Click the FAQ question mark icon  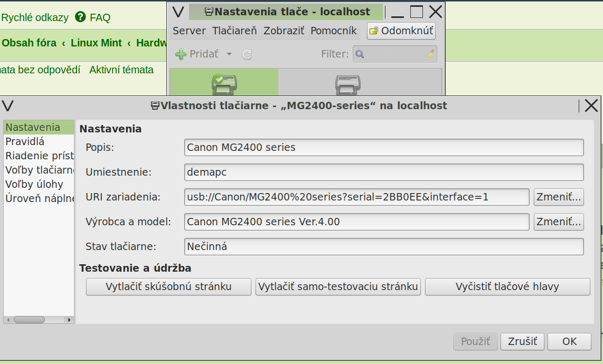[80, 17]
